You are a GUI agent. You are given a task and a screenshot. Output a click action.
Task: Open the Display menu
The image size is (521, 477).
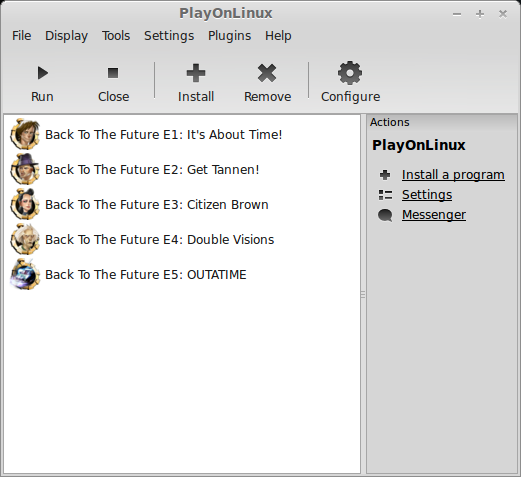coord(66,35)
